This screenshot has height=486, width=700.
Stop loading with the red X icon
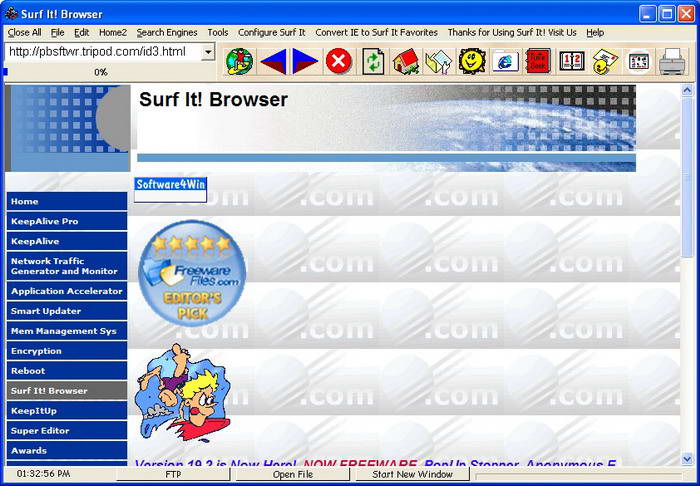(x=339, y=61)
